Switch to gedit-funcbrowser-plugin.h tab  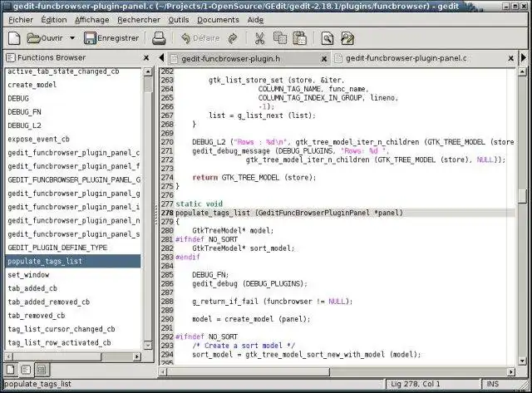click(x=231, y=59)
